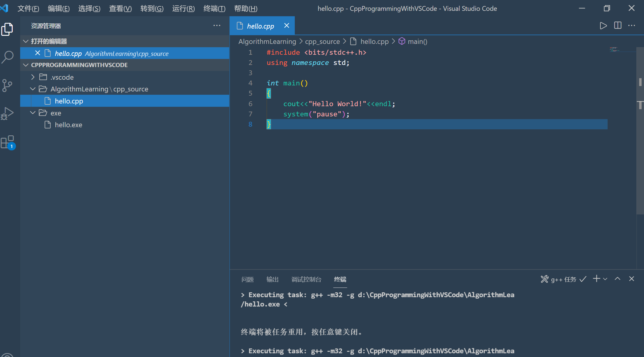Select the g++ 任务 terminal entry
This screenshot has height=357, width=644.
click(x=563, y=279)
